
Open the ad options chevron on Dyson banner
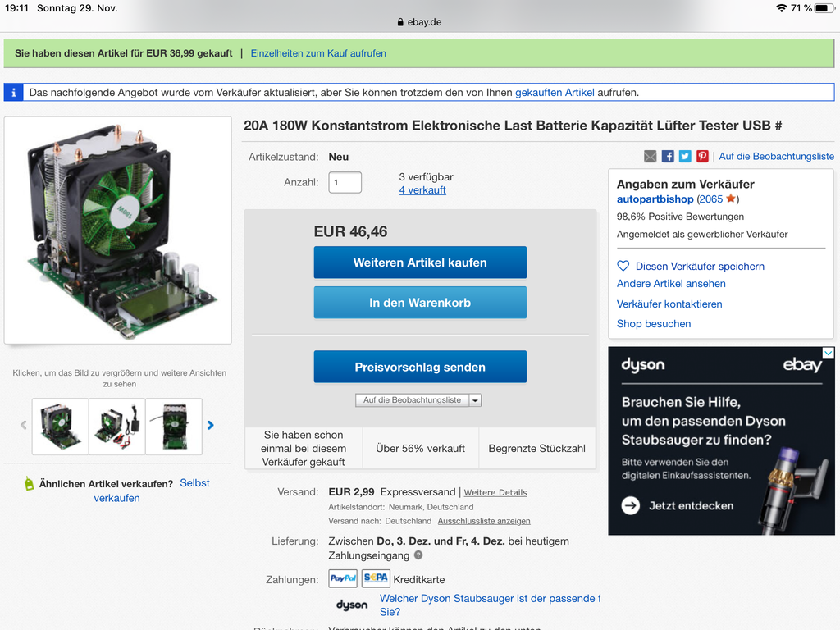[829, 353]
